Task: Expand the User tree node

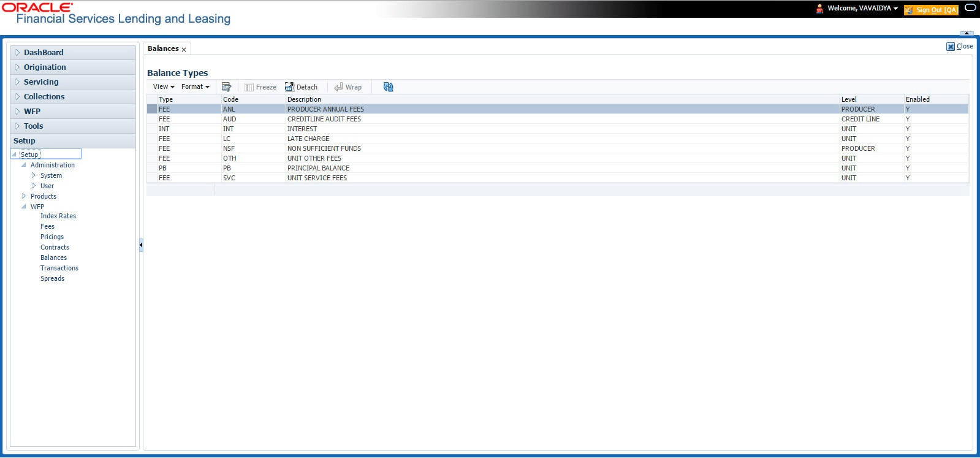Action: pos(34,186)
